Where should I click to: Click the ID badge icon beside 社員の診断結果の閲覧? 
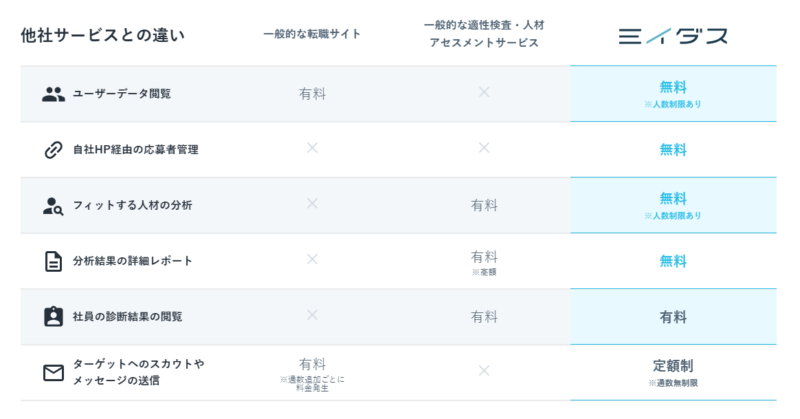tap(53, 317)
